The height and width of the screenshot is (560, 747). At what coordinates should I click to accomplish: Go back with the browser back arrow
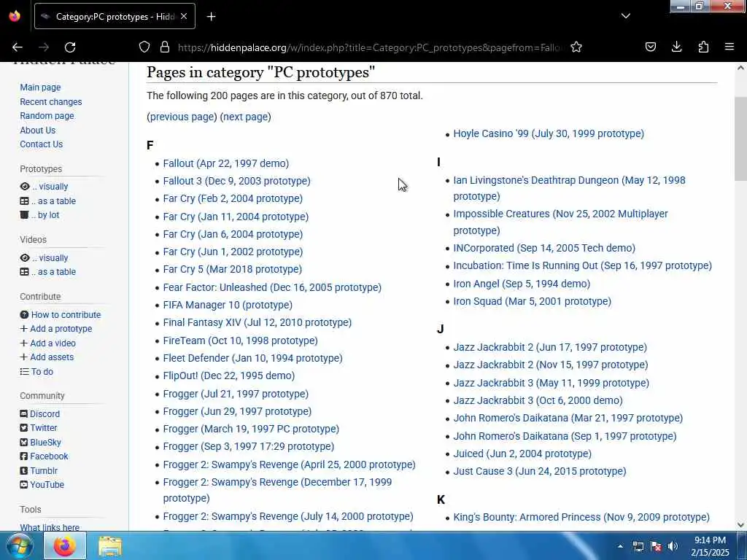point(18,47)
